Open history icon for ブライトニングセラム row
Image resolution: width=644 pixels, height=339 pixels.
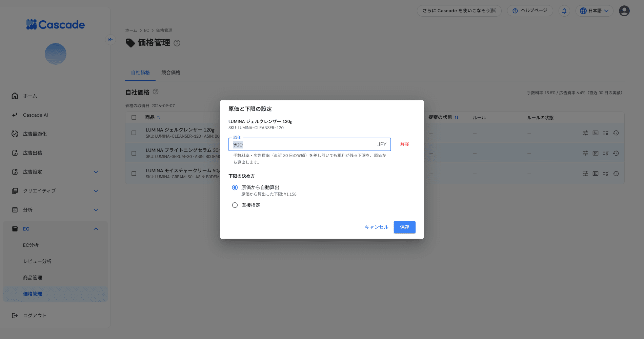click(x=616, y=153)
